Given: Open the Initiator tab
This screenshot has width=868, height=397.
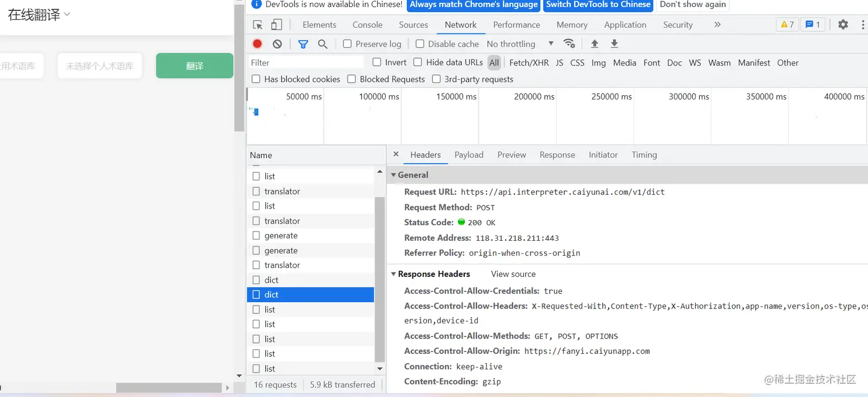Looking at the screenshot, I should (603, 155).
